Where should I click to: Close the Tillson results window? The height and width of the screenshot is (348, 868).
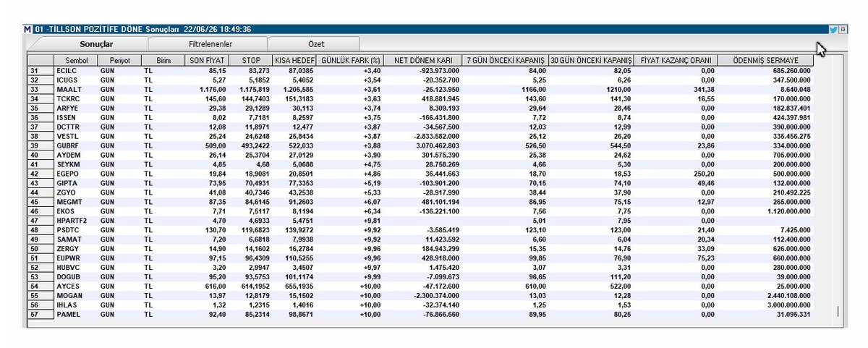point(843,30)
